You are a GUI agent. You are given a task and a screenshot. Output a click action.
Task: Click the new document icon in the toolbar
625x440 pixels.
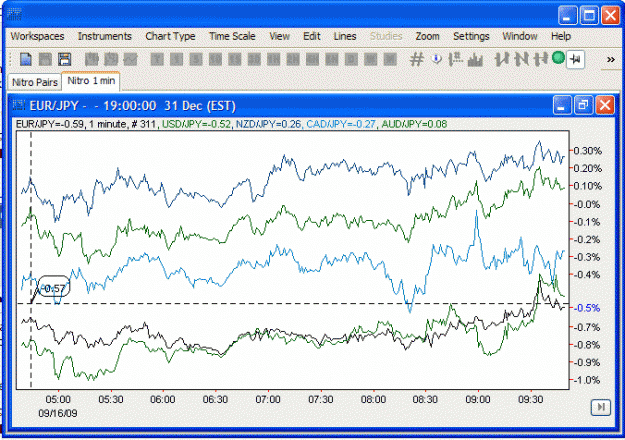pos(26,59)
